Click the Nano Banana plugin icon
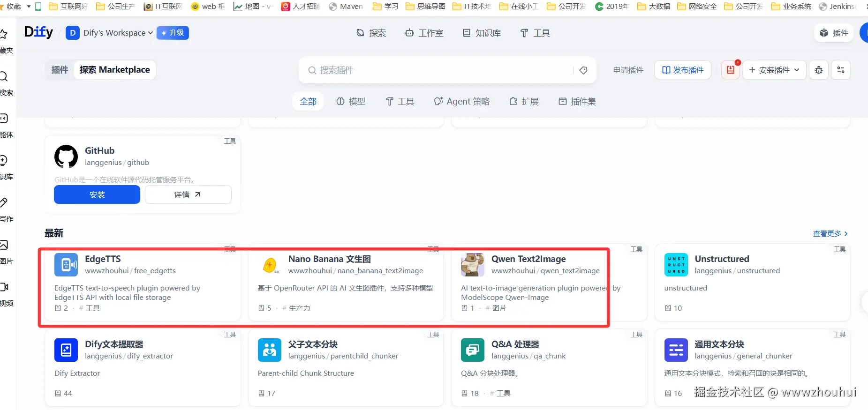Screen dimensions: 868x410 coord(270,265)
